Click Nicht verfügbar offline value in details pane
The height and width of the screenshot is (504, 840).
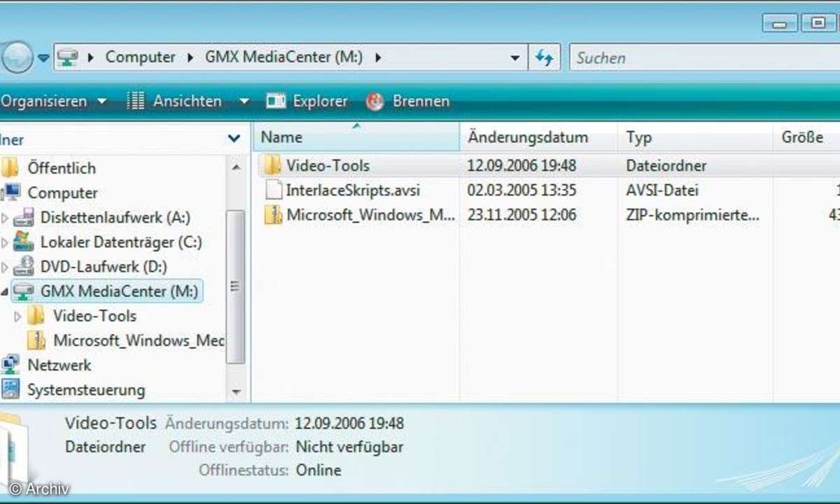(x=349, y=447)
